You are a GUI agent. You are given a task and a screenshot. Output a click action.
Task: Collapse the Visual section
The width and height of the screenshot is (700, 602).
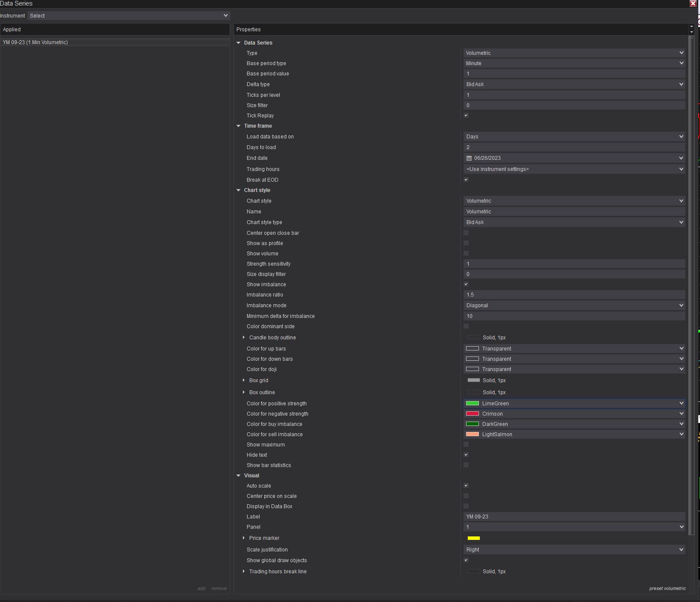[x=239, y=476]
